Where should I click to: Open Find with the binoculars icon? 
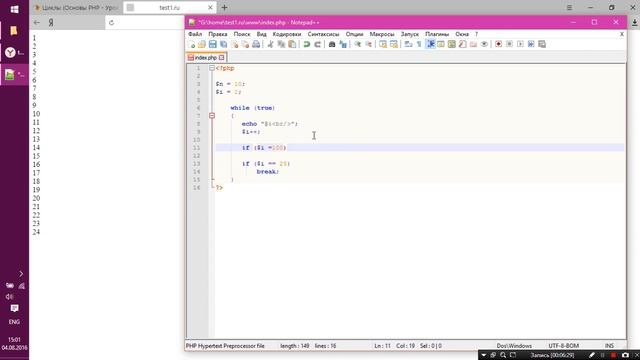point(332,44)
